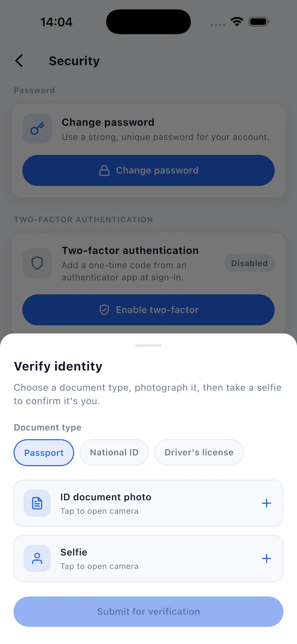Tap the document icon in ID document photo
297x644 pixels.
pyautogui.click(x=37, y=503)
